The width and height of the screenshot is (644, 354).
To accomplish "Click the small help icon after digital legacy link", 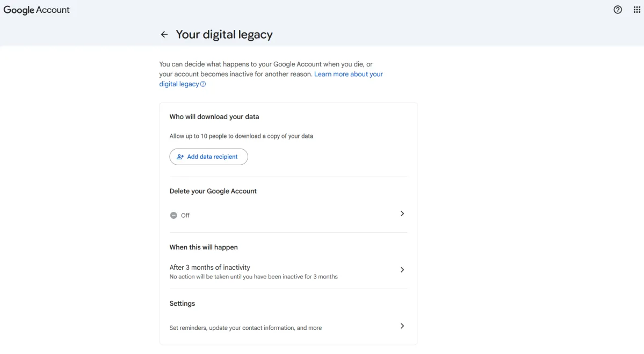I will [x=203, y=84].
